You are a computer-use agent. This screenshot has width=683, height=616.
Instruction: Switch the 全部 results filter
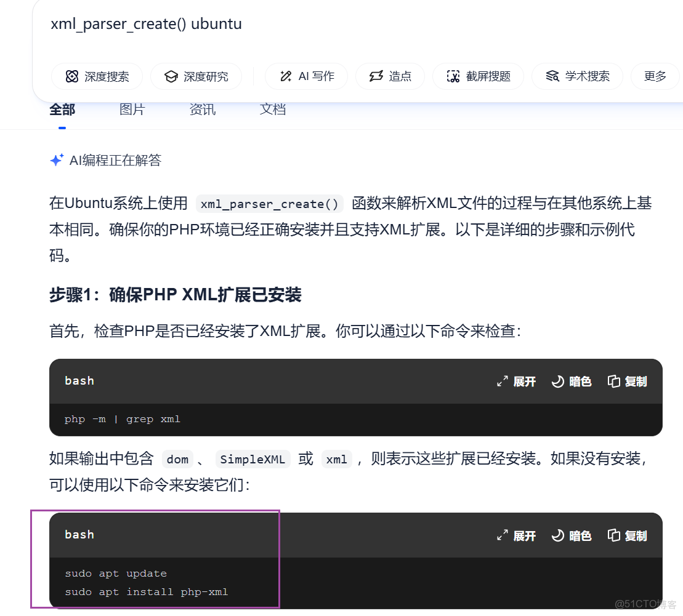tap(62, 110)
